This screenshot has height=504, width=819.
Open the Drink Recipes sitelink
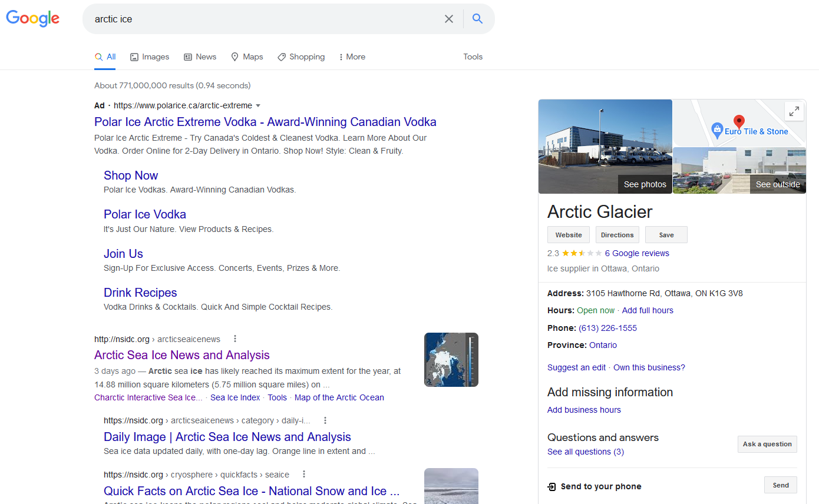140,293
